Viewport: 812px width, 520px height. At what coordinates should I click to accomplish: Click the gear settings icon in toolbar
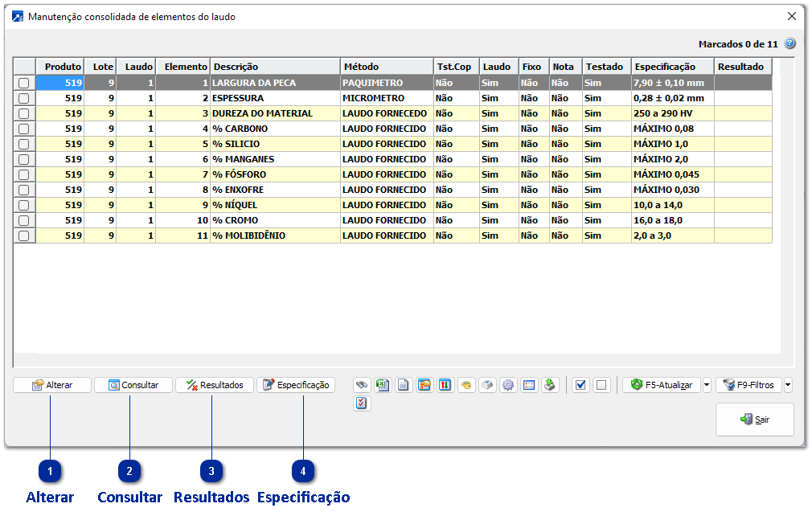[508, 385]
